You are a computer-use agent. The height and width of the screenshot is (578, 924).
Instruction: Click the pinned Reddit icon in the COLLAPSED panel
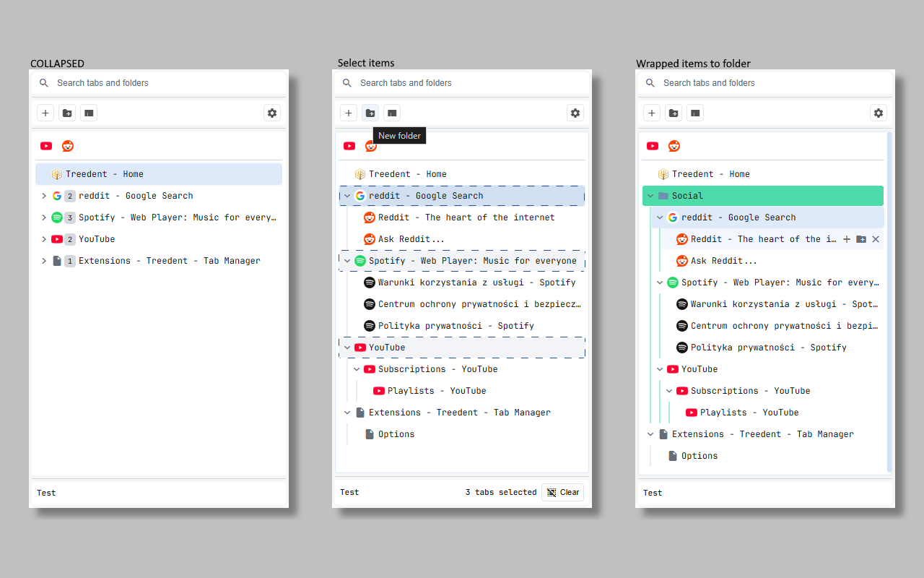pyautogui.click(x=68, y=146)
